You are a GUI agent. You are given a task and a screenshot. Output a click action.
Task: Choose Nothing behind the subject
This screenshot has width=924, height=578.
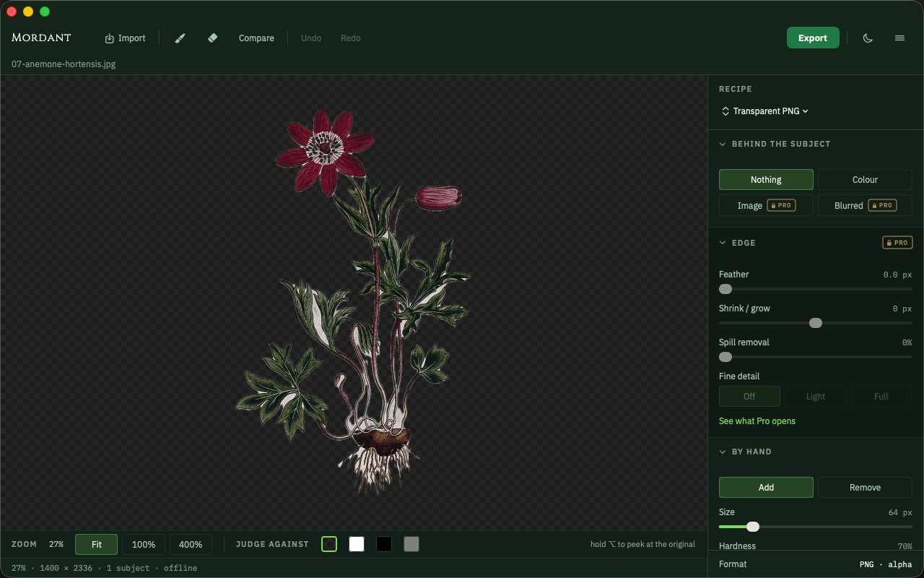coord(766,180)
